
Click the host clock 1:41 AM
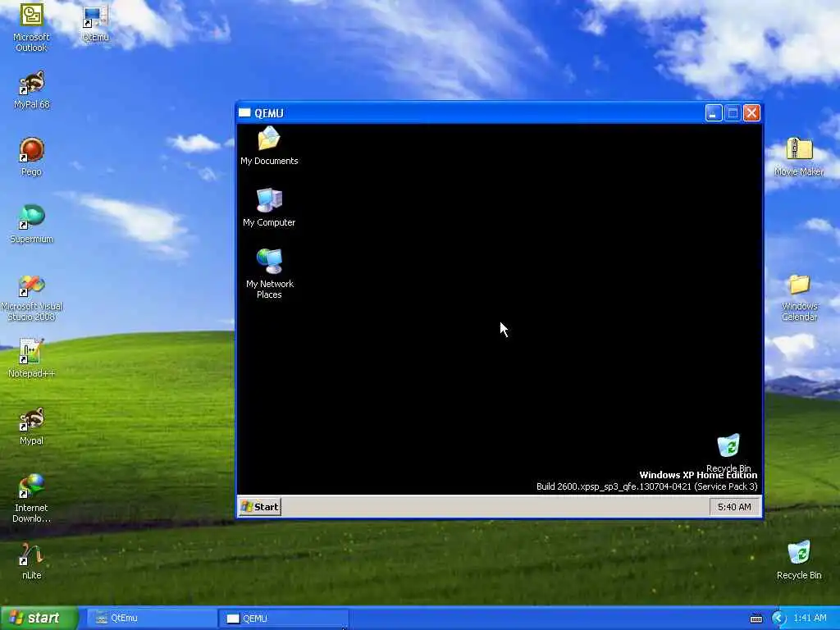coord(810,619)
